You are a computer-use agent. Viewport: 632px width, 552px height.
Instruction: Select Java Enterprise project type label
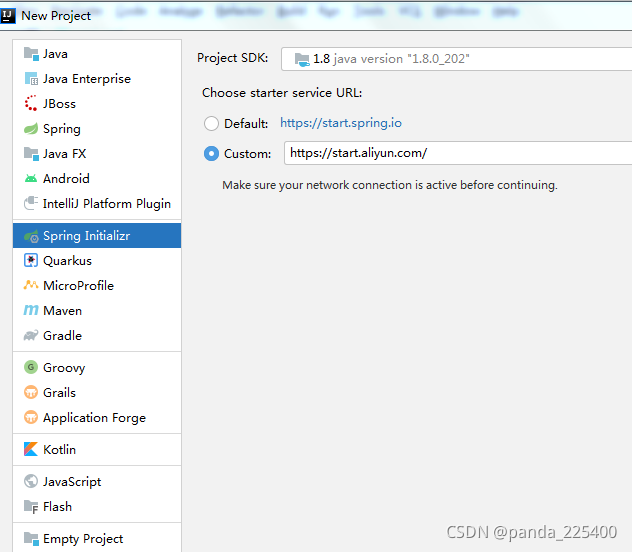click(x=87, y=79)
